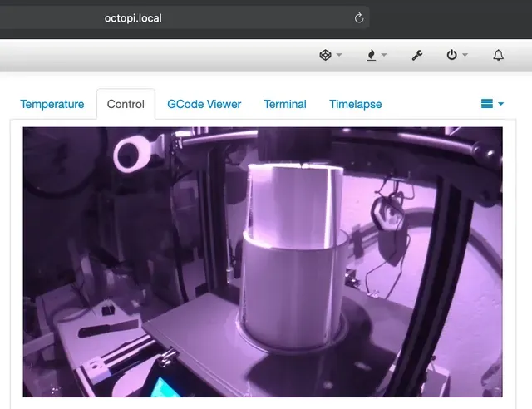Click the webcam stream of the printer

[x=263, y=262]
